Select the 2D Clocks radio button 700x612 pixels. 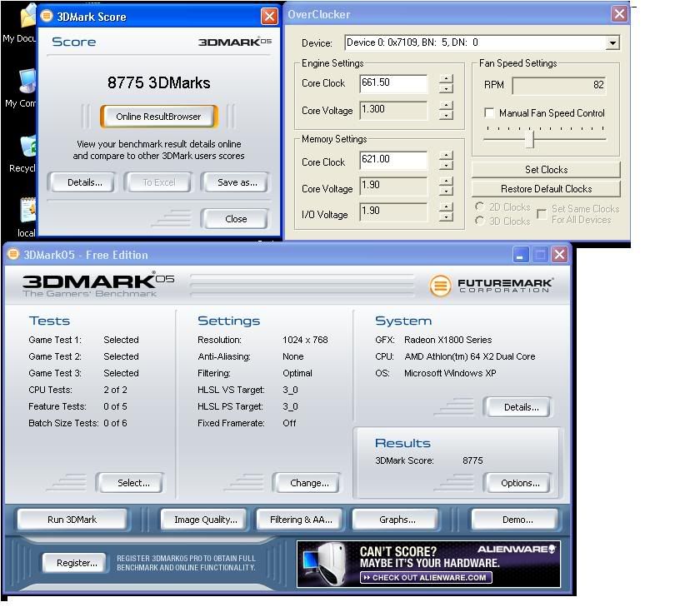click(480, 206)
